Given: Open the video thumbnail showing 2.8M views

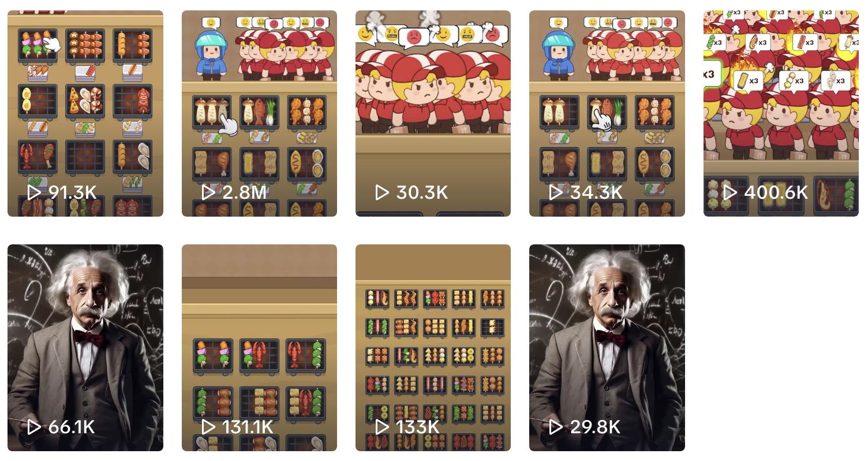Looking at the screenshot, I should (x=259, y=113).
